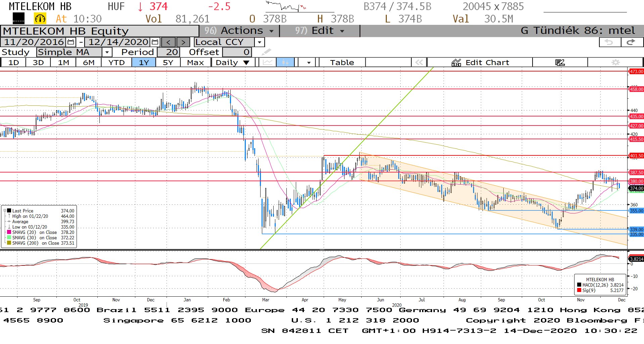Select the 5Y time range

tap(168, 62)
